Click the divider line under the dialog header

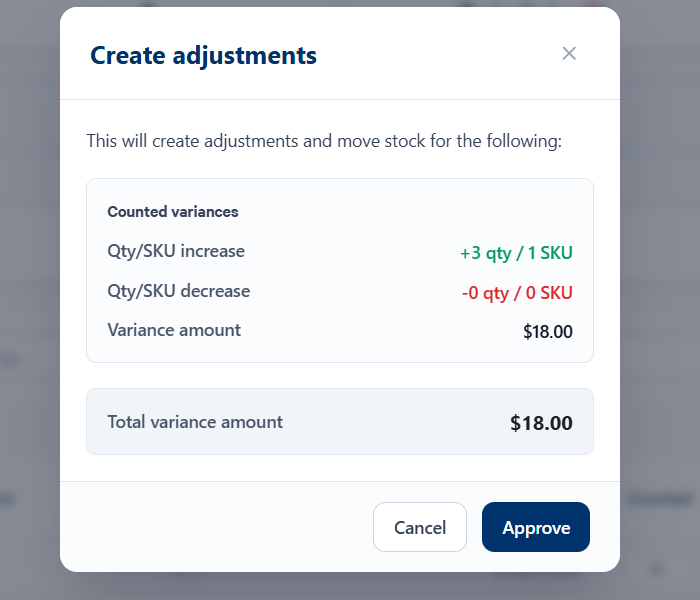point(340,99)
